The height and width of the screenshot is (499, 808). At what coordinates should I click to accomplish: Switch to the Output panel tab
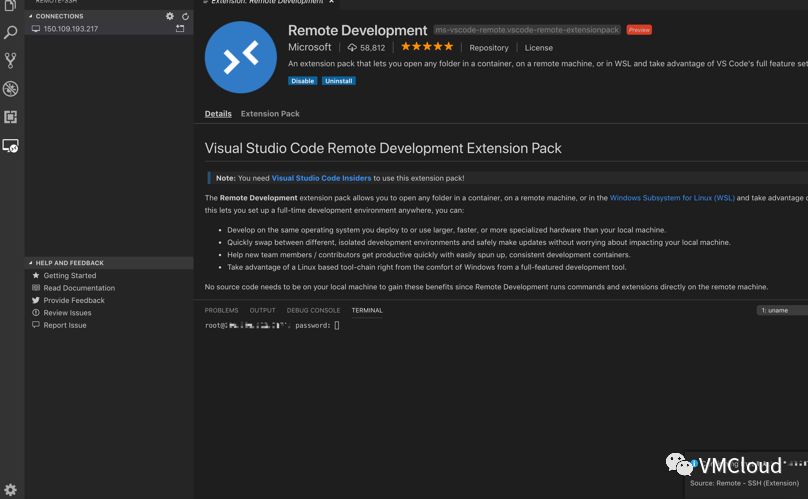pyautogui.click(x=262, y=310)
